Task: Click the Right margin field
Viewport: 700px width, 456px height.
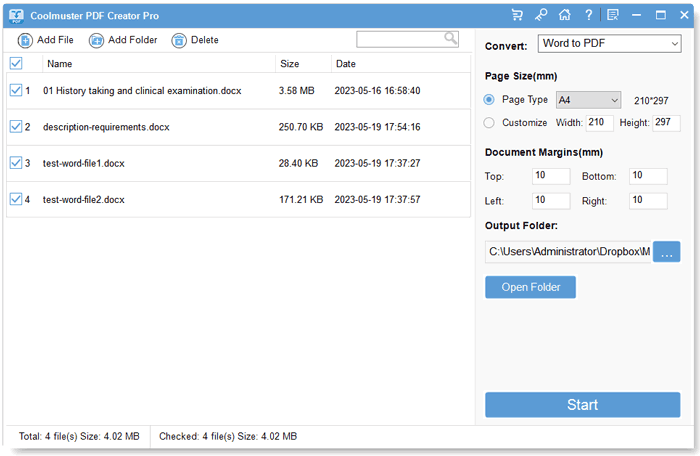Action: pyautogui.click(x=648, y=201)
